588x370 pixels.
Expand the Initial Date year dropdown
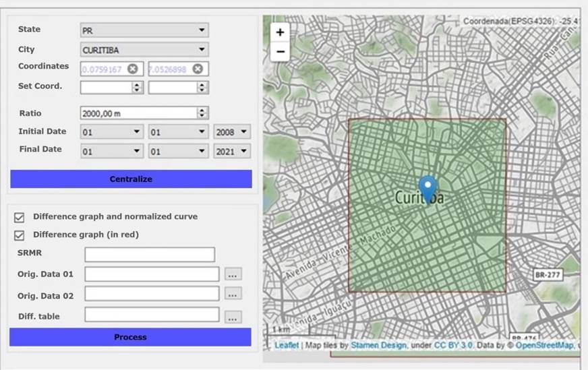232,133
